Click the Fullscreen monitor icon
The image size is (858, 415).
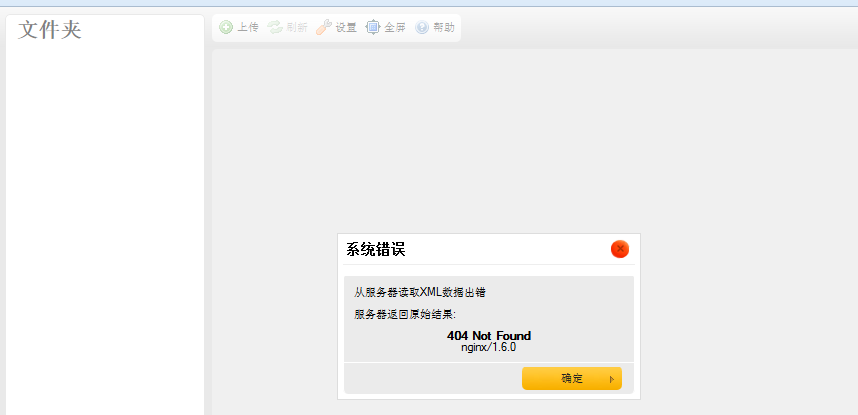pyautogui.click(x=373, y=27)
